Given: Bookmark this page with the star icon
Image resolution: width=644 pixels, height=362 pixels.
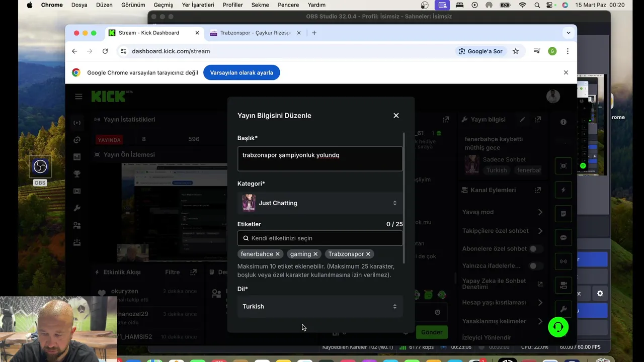Looking at the screenshot, I should click(x=515, y=51).
